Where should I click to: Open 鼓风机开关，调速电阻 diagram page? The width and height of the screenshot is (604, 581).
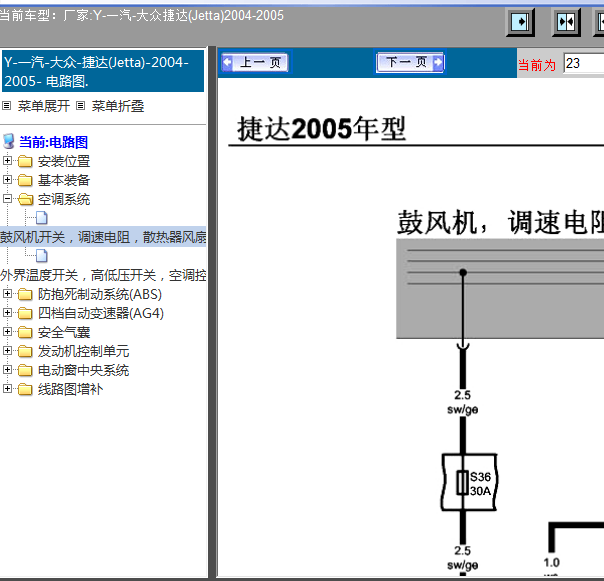[103, 237]
